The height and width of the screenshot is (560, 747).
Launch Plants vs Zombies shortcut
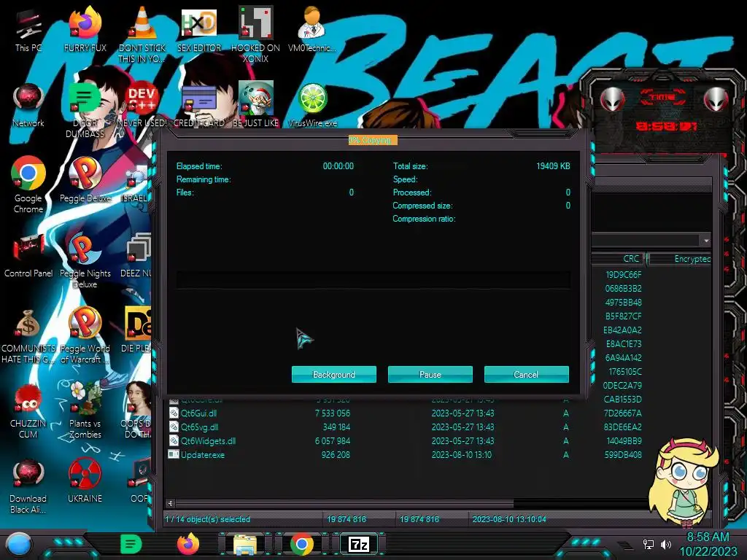point(85,411)
